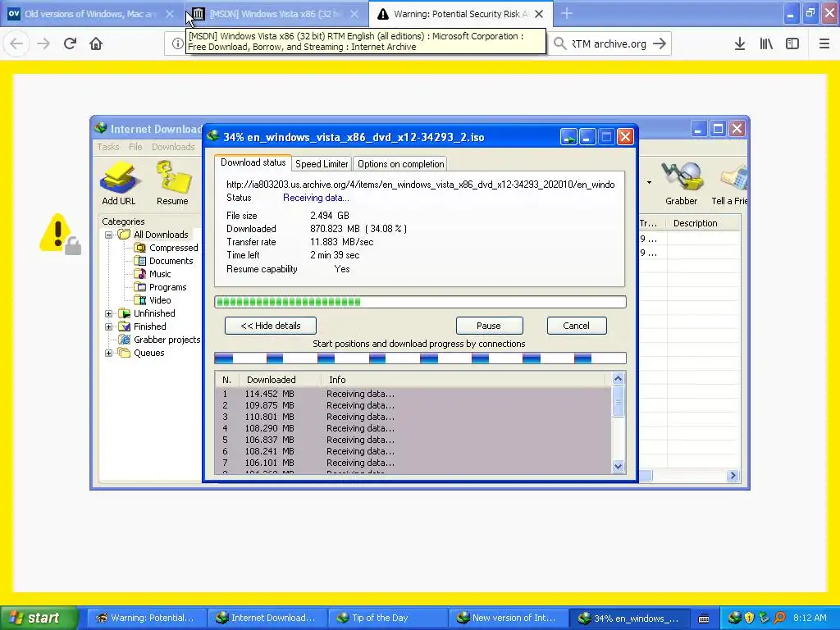Click the IDM tray icon in system tray
Viewport: 840px width, 630px height.
click(x=734, y=618)
